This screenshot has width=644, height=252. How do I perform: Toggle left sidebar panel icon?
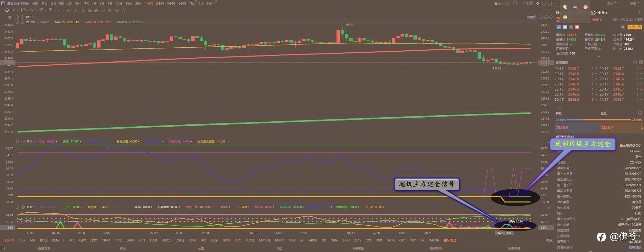3,3
